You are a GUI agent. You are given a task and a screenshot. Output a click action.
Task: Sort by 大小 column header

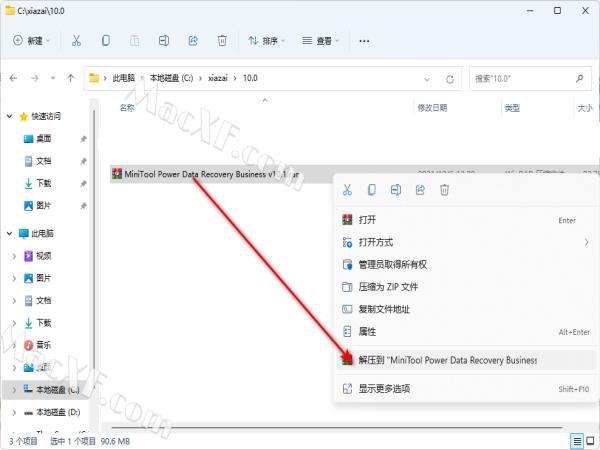coord(585,108)
